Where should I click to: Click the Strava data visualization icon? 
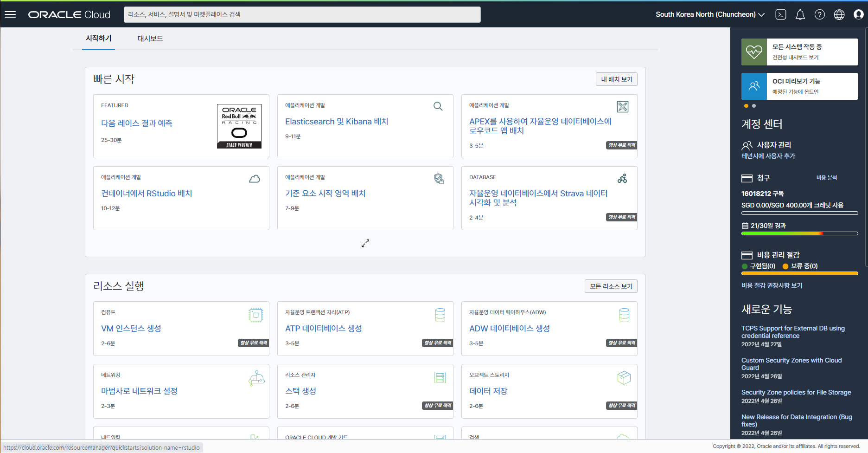point(622,178)
